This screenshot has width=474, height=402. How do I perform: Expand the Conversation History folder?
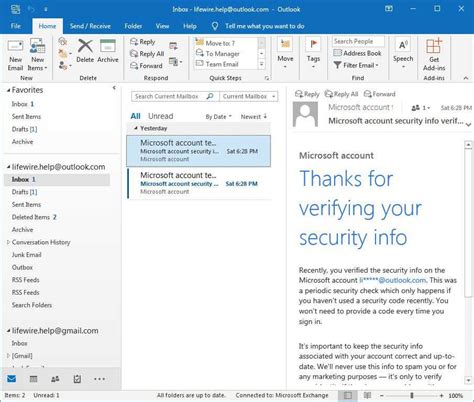[x=8, y=242]
